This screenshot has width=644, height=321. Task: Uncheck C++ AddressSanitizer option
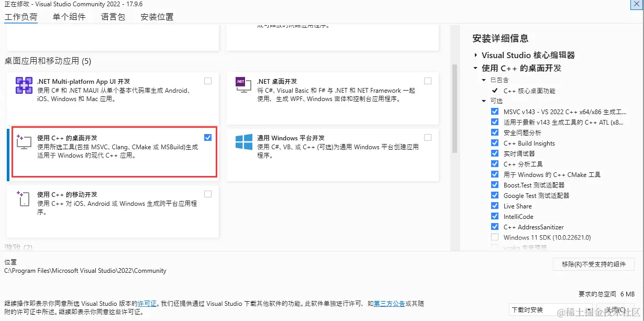coord(495,227)
